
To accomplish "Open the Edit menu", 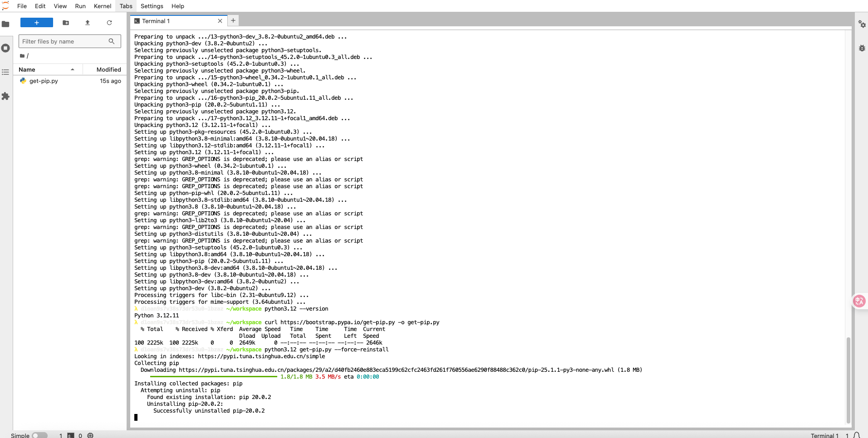I will 40,6.
